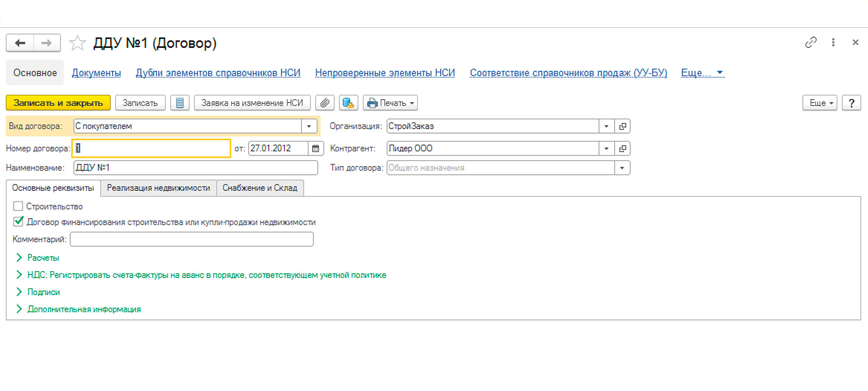Click the document list icon in toolbar
Screen dimensions: 868x391
pyautogui.click(x=180, y=103)
